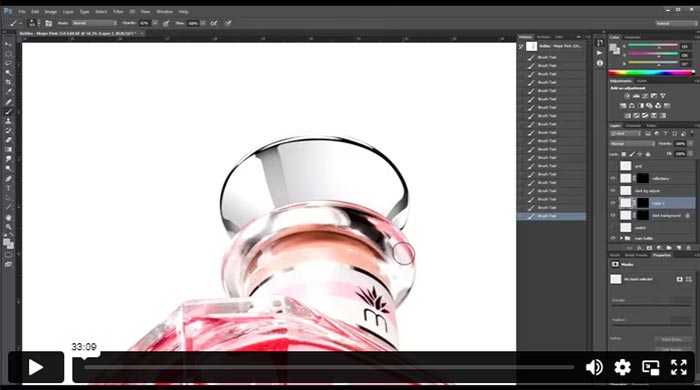Toggle lock transparent pixels
Screen dimensions: 700x390
click(x=624, y=154)
